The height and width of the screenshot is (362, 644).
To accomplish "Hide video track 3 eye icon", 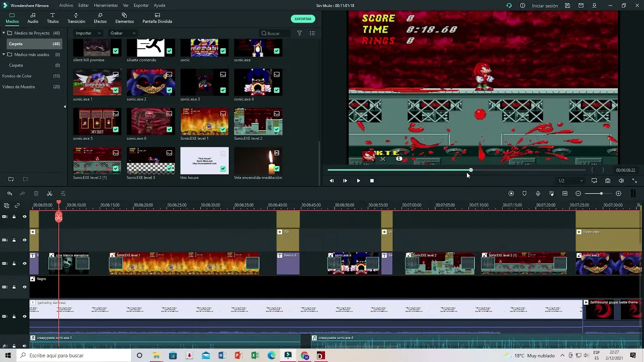I will pos(24,263).
